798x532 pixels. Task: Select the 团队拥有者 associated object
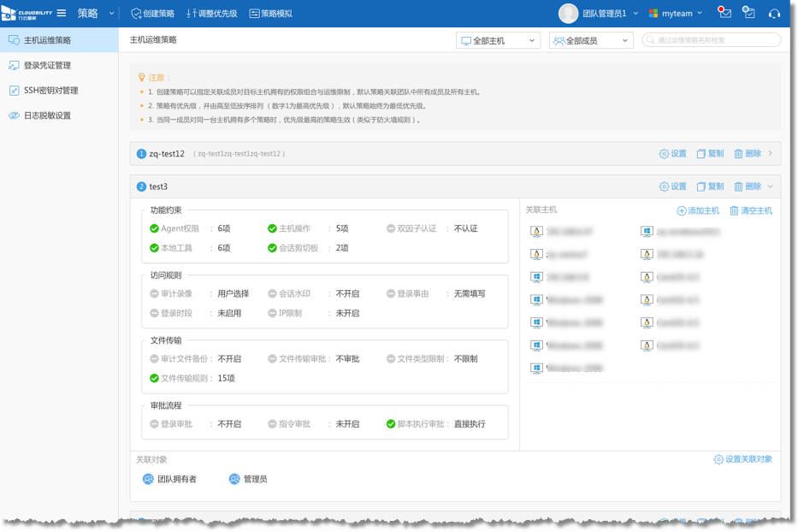170,479
